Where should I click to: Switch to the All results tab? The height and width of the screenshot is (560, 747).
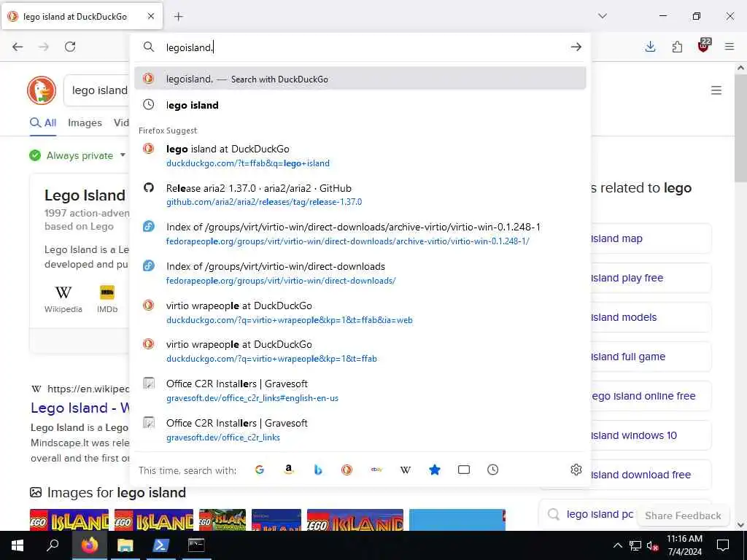(x=43, y=122)
